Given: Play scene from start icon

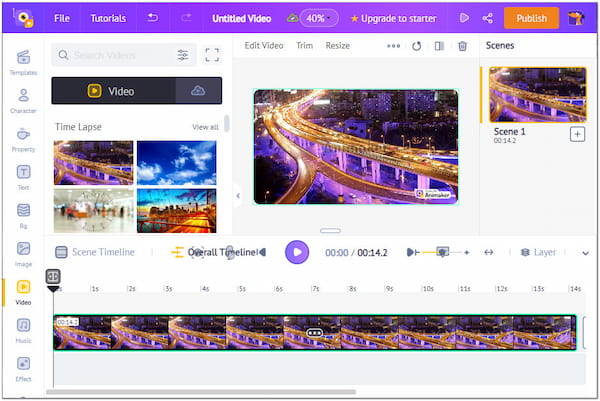Looking at the screenshot, I should pyautogui.click(x=413, y=252).
